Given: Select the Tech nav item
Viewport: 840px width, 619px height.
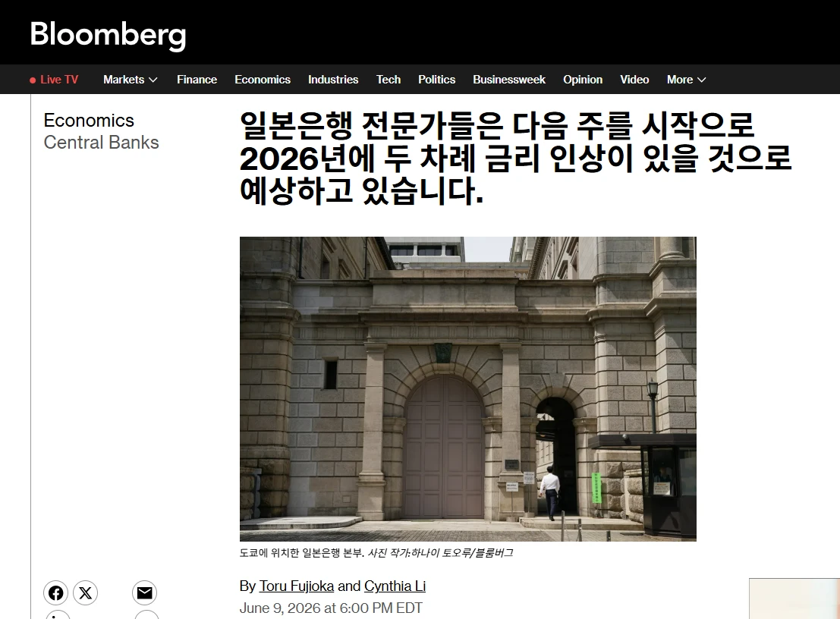Looking at the screenshot, I should click(389, 79).
